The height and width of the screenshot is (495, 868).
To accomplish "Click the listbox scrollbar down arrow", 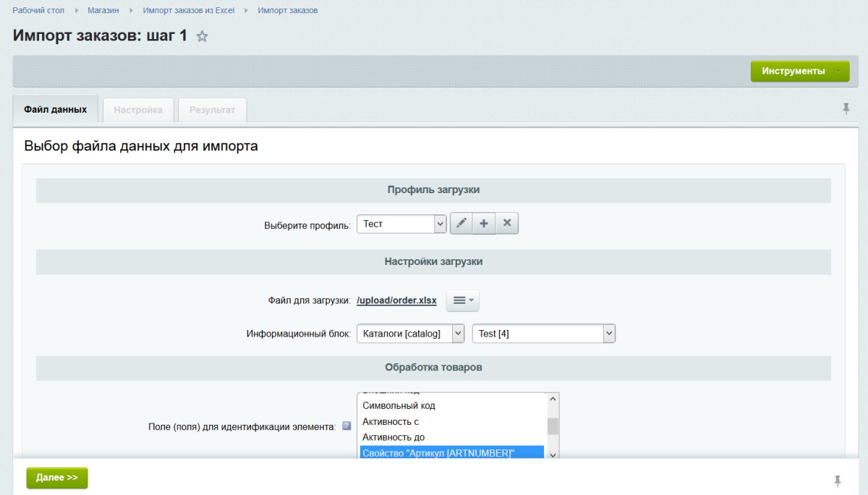I will coord(553,454).
